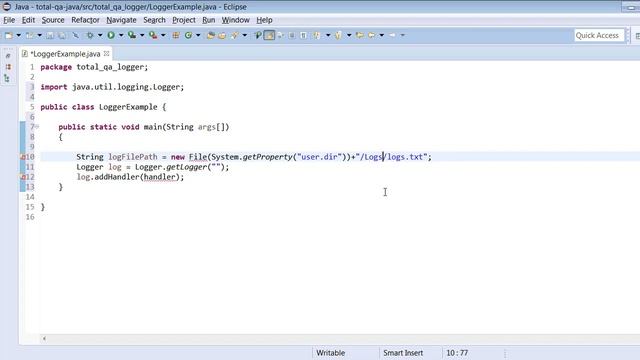Open the Refactor menu
Image resolution: width=640 pixels, height=360 pixels.
point(85,20)
